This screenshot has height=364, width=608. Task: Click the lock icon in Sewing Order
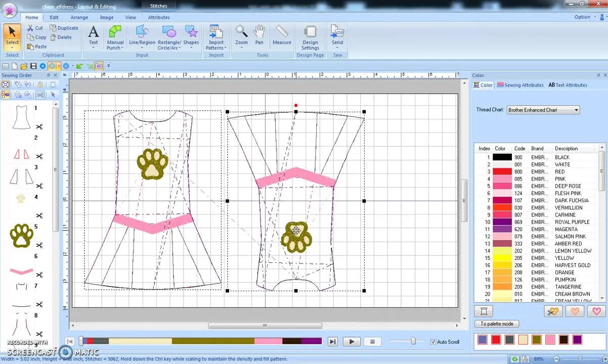40,84
